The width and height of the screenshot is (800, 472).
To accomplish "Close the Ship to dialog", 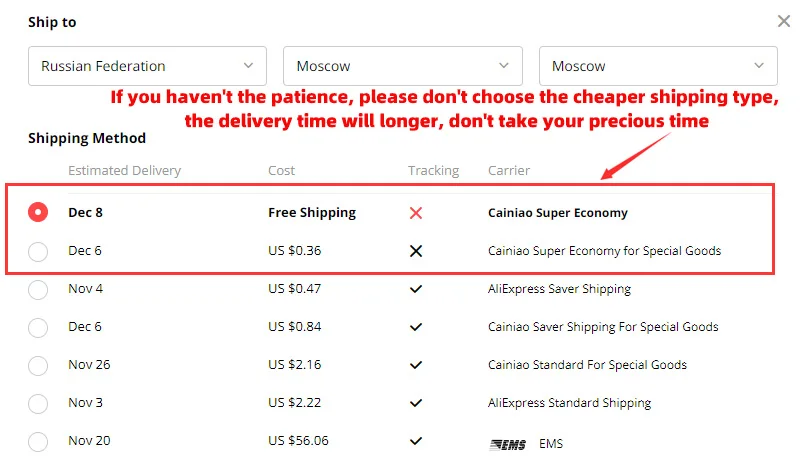I will click(783, 21).
